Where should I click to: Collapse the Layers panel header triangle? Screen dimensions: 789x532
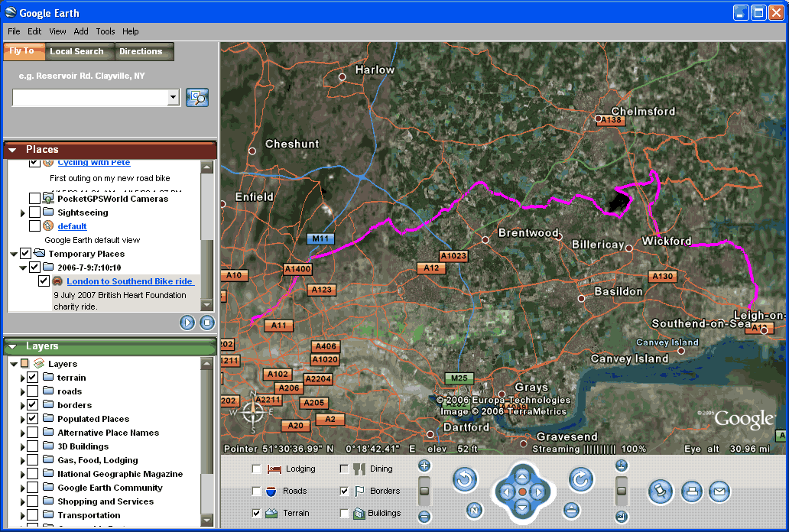(12, 345)
